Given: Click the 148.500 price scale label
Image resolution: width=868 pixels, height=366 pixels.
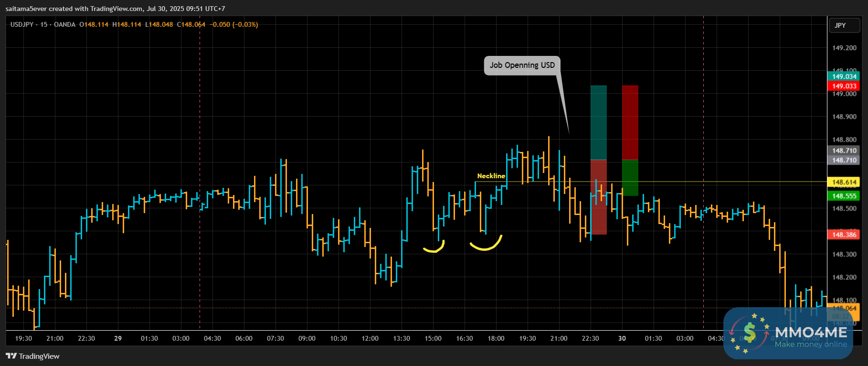Looking at the screenshot, I should pos(844,208).
